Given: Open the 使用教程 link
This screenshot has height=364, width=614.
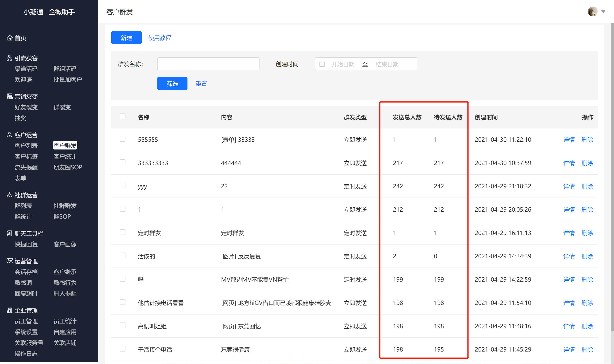Looking at the screenshot, I should [160, 38].
